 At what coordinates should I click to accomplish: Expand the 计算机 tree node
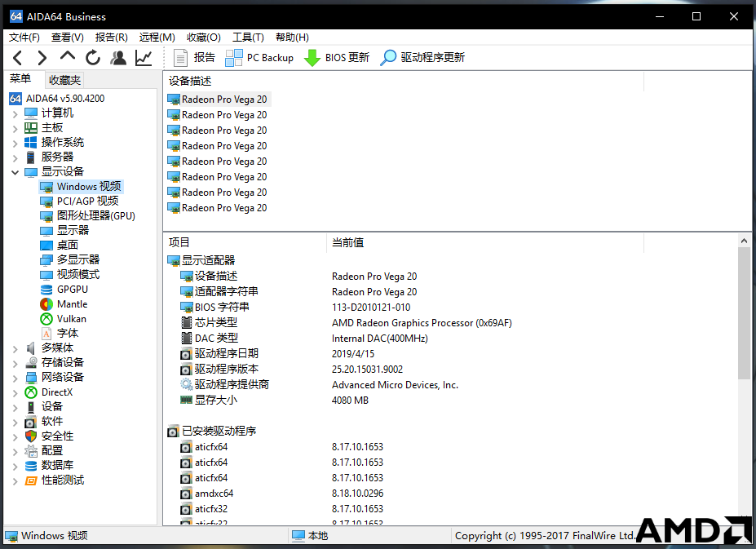pyautogui.click(x=15, y=114)
